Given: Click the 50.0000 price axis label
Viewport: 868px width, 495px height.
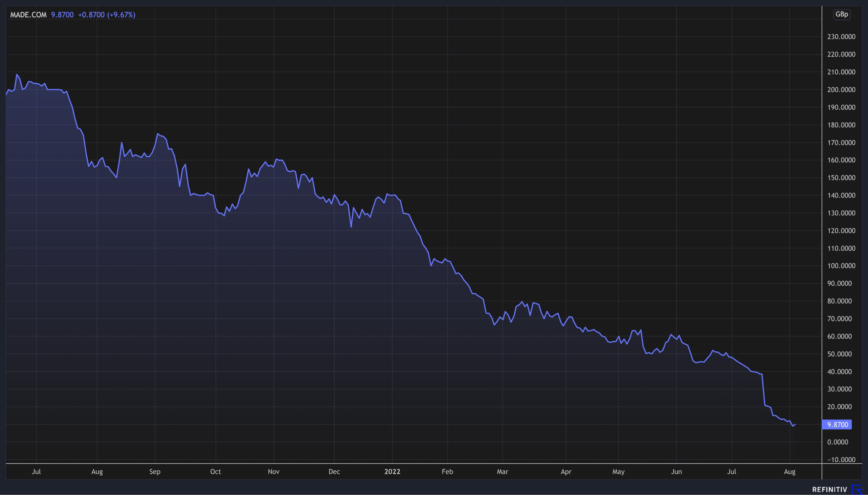Looking at the screenshot, I should pyautogui.click(x=839, y=354).
